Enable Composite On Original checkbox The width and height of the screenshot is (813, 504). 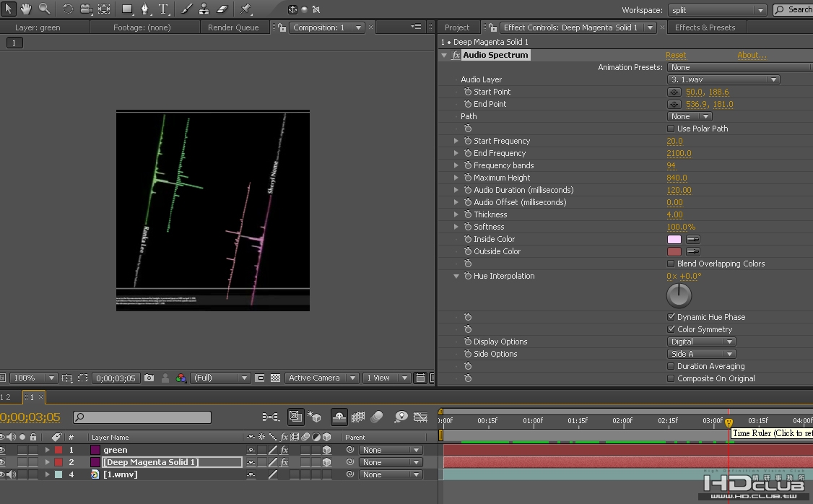(x=671, y=378)
